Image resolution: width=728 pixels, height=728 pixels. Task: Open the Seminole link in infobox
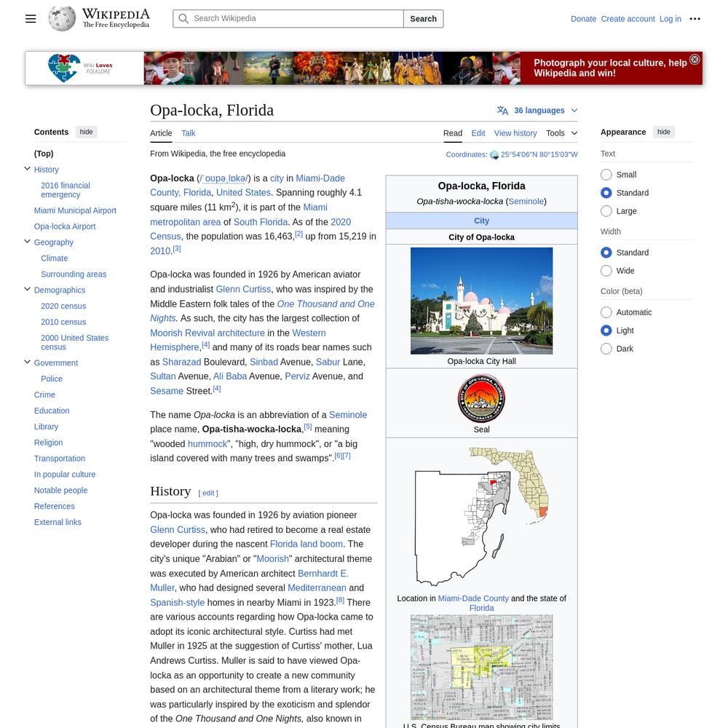(x=526, y=201)
